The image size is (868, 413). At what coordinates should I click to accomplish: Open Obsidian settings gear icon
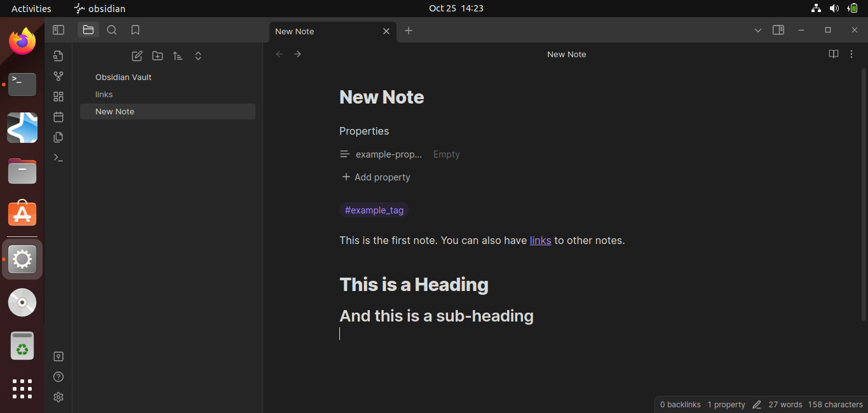coord(58,397)
